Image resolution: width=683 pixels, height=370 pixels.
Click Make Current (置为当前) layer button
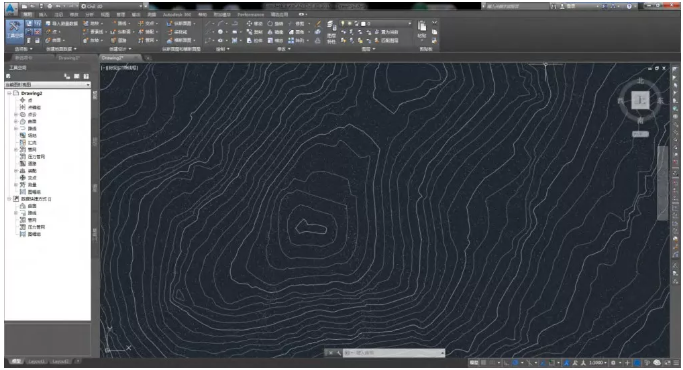(x=386, y=32)
